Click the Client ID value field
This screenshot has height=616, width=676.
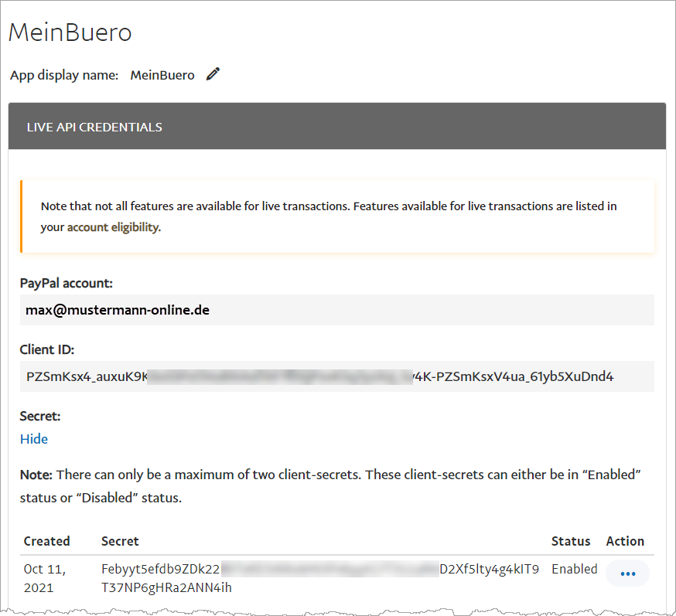coord(336,376)
